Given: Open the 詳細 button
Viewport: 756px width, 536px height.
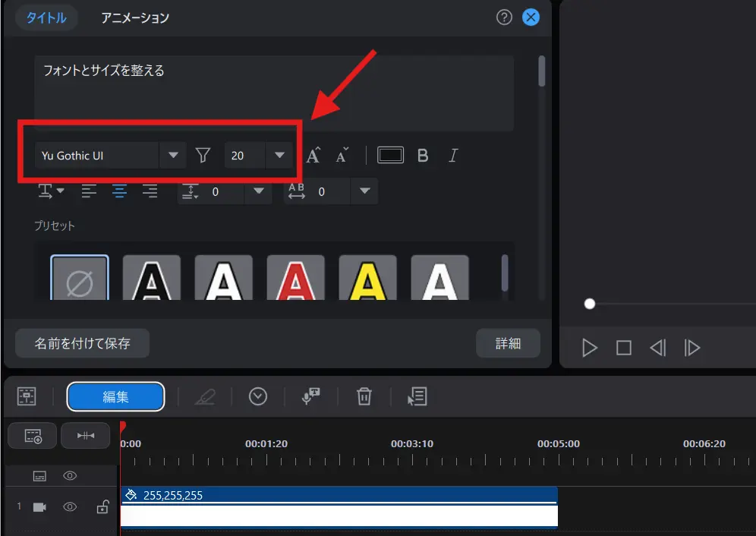Looking at the screenshot, I should tap(509, 343).
